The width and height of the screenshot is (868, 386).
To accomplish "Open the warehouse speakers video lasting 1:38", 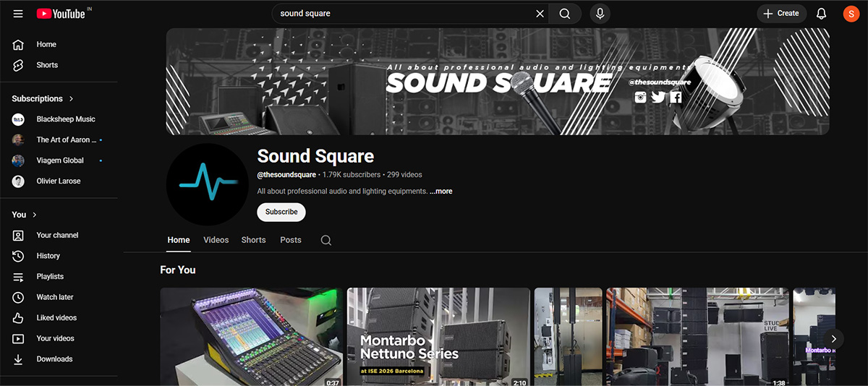I will click(x=698, y=337).
